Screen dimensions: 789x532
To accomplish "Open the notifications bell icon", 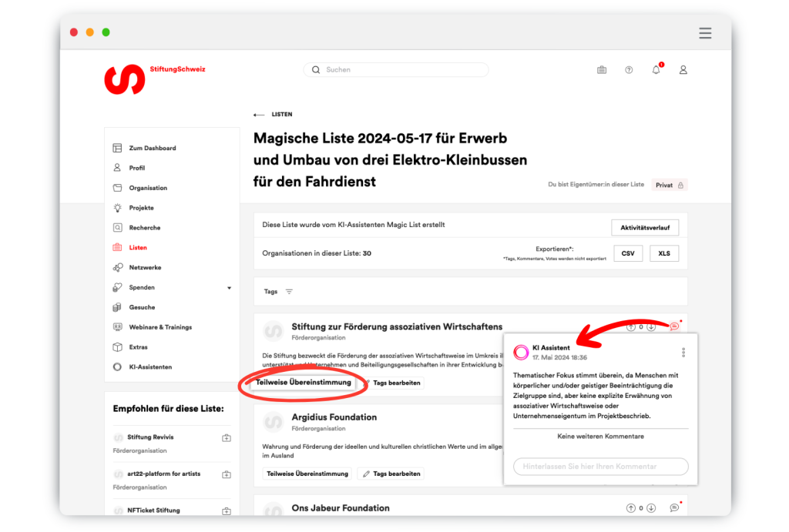I will point(656,70).
